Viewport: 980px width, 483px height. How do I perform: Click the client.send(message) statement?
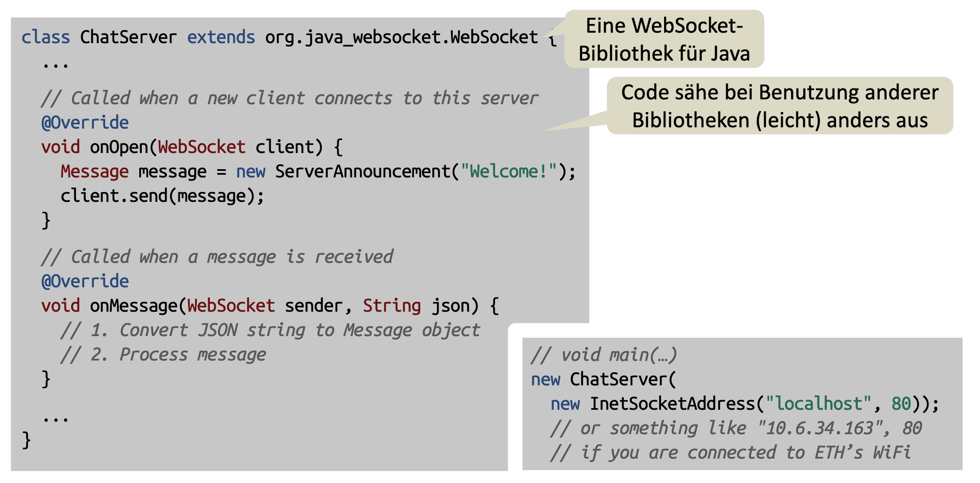pyautogui.click(x=162, y=196)
